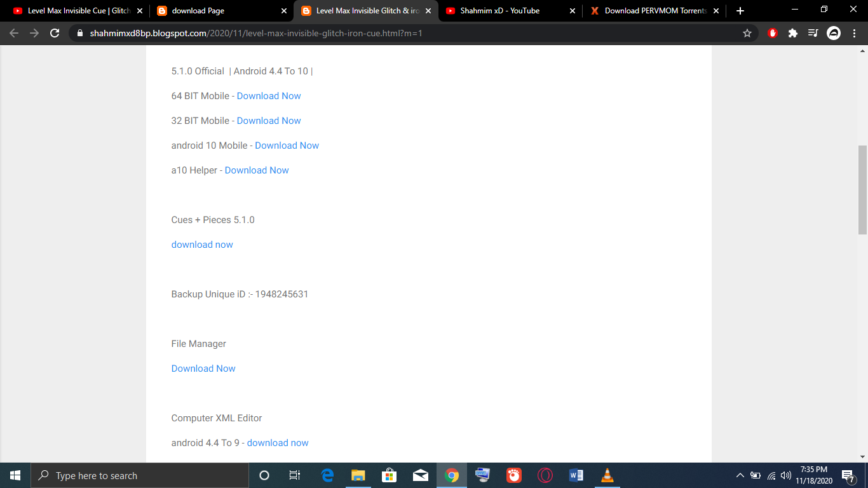
Task: Open a new browser tab
Action: [740, 11]
